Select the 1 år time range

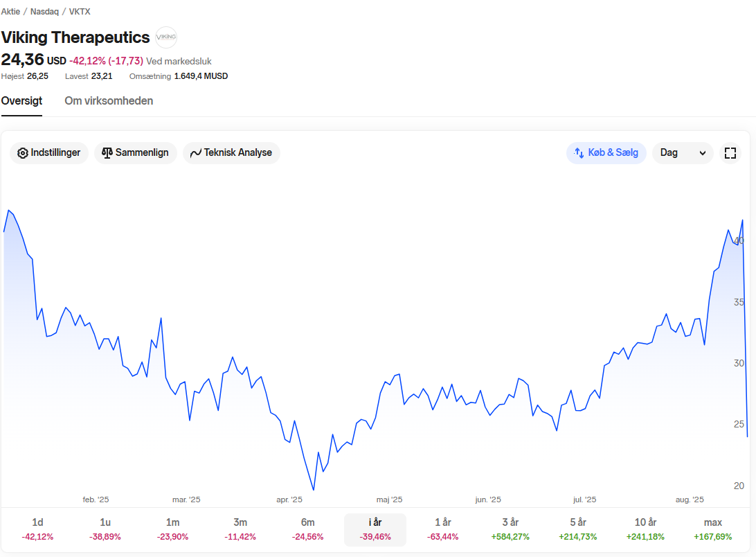(x=442, y=529)
